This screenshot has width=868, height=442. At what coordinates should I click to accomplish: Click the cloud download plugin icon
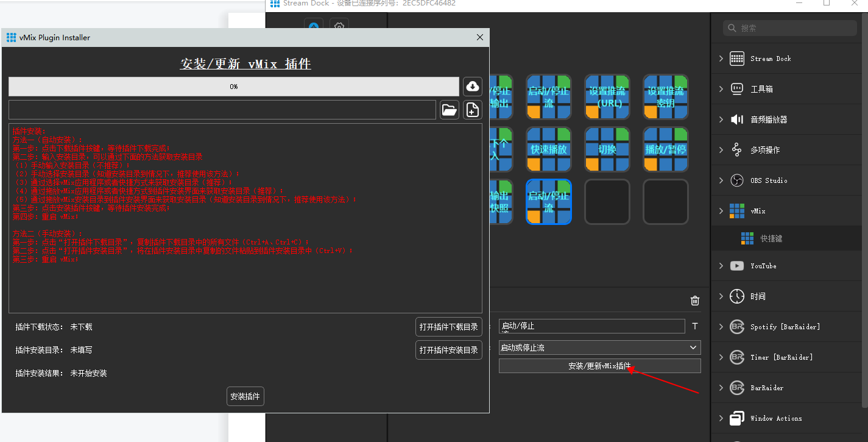[472, 87]
